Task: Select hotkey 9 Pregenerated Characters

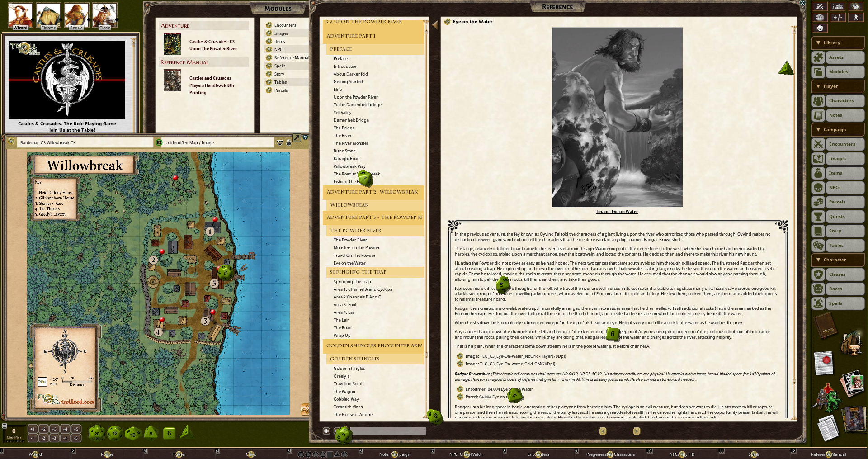Action: (x=610, y=454)
